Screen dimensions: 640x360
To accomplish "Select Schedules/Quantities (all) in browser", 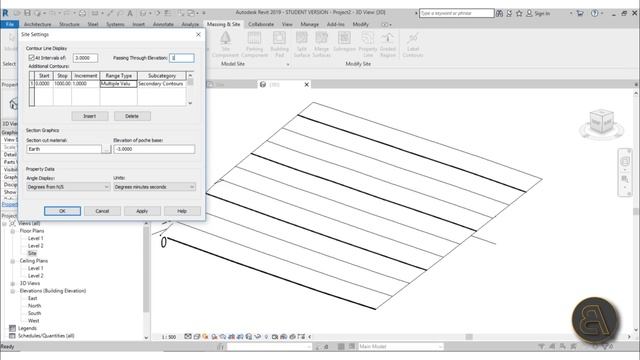I will (46, 336).
